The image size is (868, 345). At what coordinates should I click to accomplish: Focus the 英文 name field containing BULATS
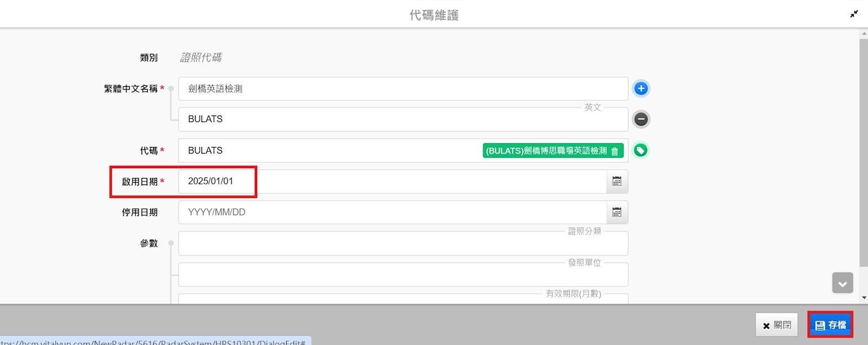pyautogui.click(x=402, y=119)
